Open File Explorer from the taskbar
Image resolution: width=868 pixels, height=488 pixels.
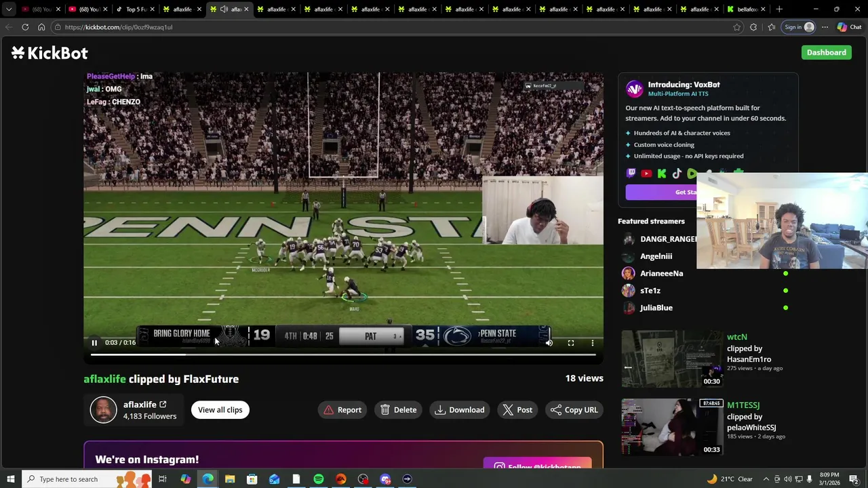[x=230, y=479]
